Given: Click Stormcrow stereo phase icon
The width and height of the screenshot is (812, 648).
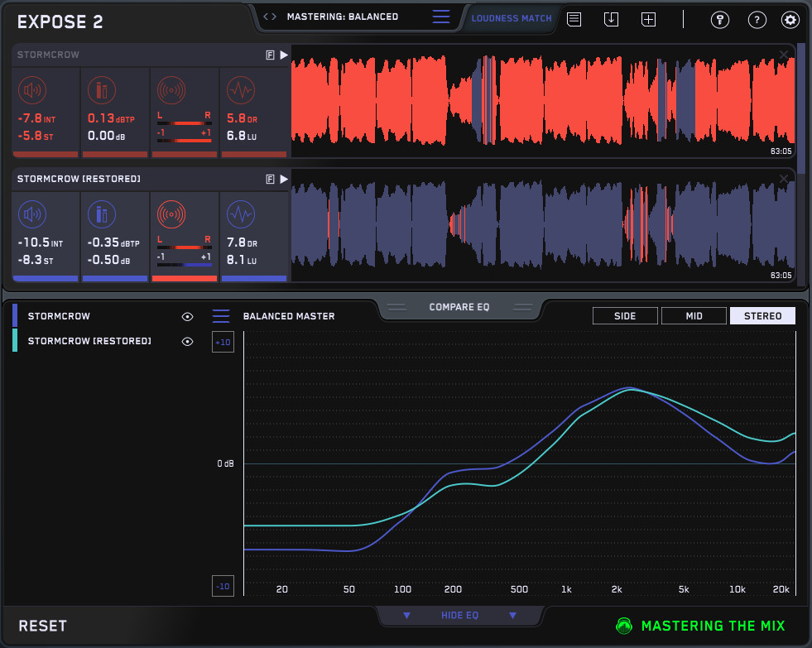Looking at the screenshot, I should [x=171, y=90].
